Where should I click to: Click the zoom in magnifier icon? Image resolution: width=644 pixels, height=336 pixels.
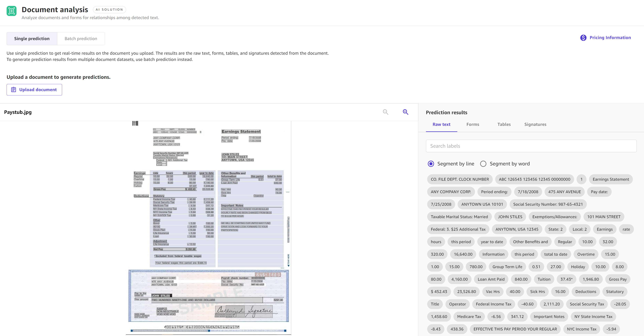tap(405, 112)
